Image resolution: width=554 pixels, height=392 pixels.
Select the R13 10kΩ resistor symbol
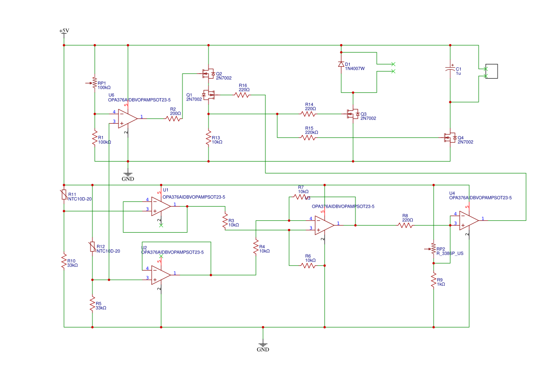click(209, 138)
